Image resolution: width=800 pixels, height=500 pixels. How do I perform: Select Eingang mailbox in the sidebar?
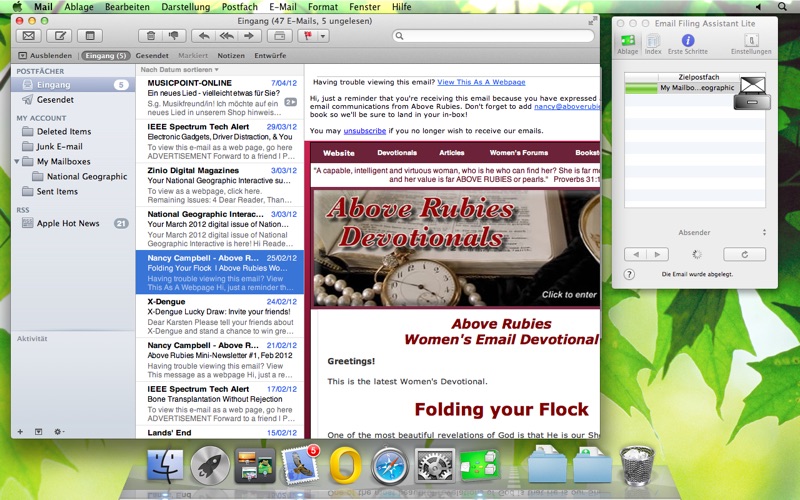pos(73,85)
